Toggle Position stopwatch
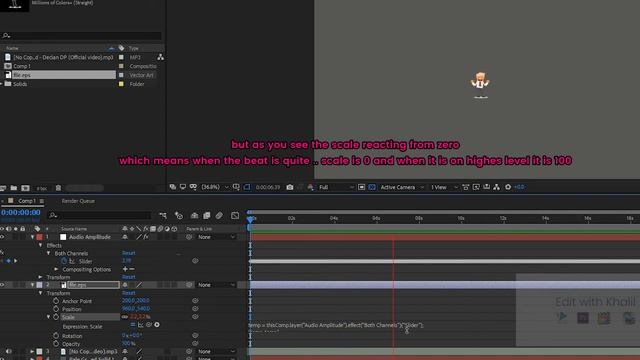Viewport: 640px width, 360px height. 56,309
